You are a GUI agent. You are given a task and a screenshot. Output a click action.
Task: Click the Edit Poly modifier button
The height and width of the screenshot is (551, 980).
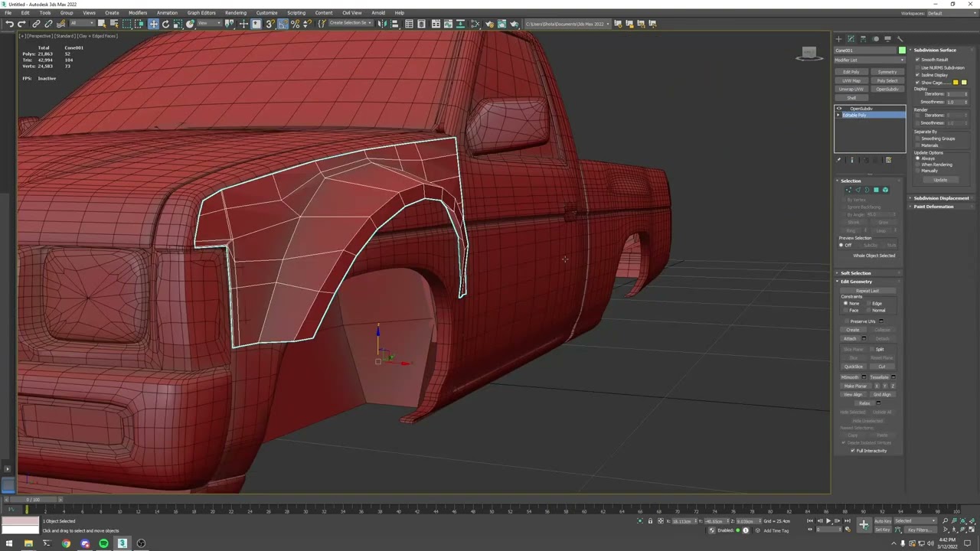coord(851,72)
